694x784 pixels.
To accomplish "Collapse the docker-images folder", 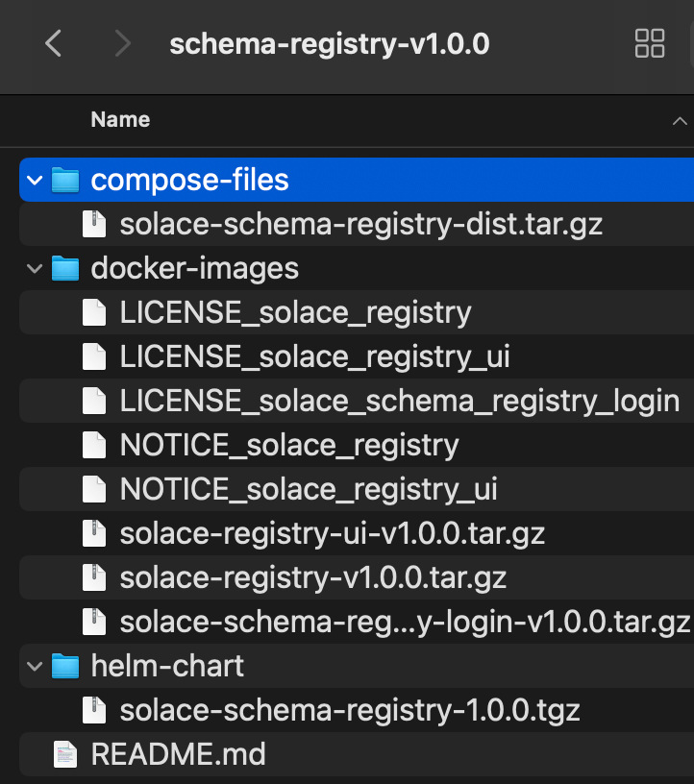I will pyautogui.click(x=36, y=268).
